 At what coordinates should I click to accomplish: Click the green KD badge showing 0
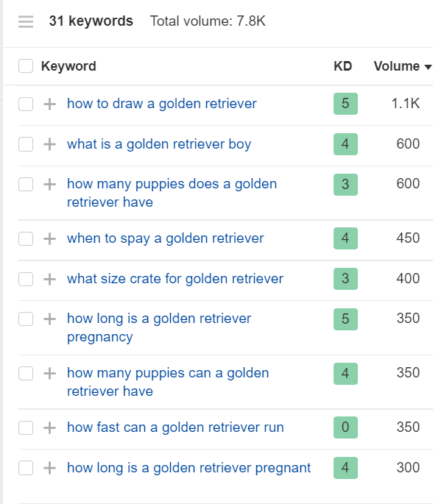345,427
